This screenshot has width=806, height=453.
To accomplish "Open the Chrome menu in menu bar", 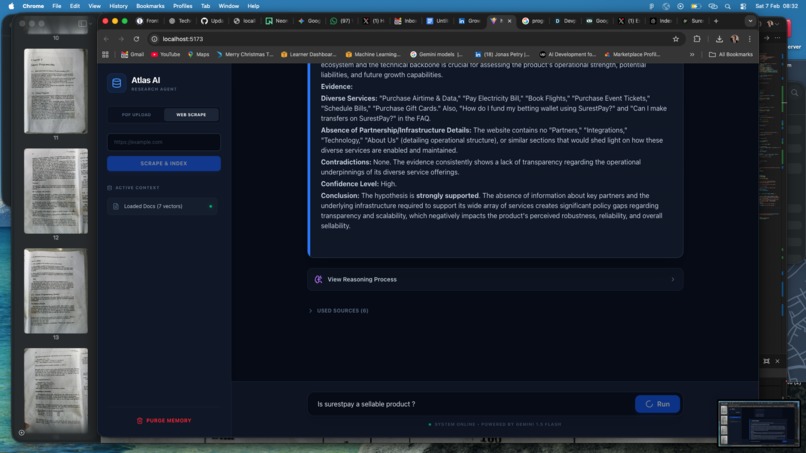I will tap(33, 6).
